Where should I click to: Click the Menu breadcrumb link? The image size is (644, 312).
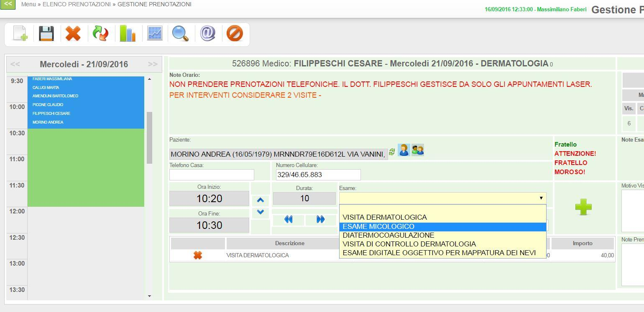[28, 4]
